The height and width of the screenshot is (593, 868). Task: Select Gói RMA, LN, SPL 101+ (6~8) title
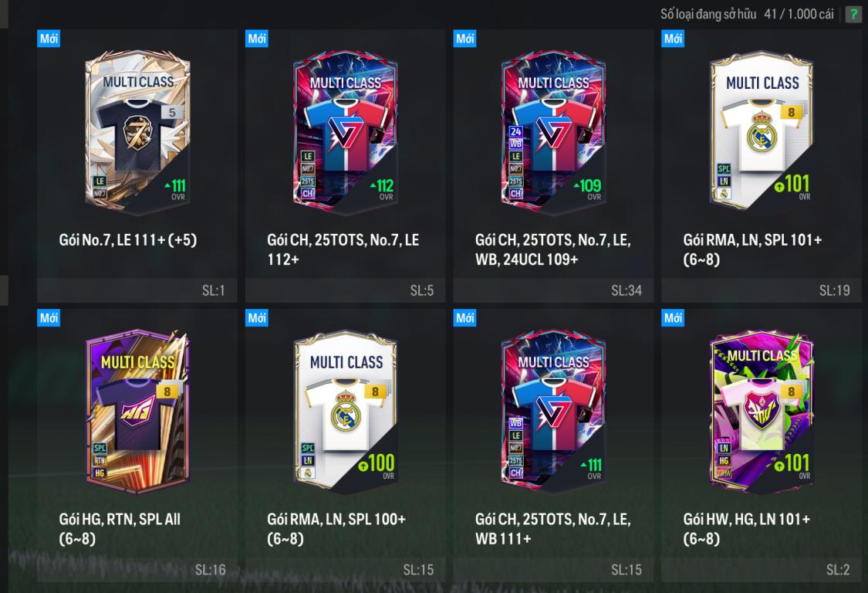pyautogui.click(x=753, y=249)
